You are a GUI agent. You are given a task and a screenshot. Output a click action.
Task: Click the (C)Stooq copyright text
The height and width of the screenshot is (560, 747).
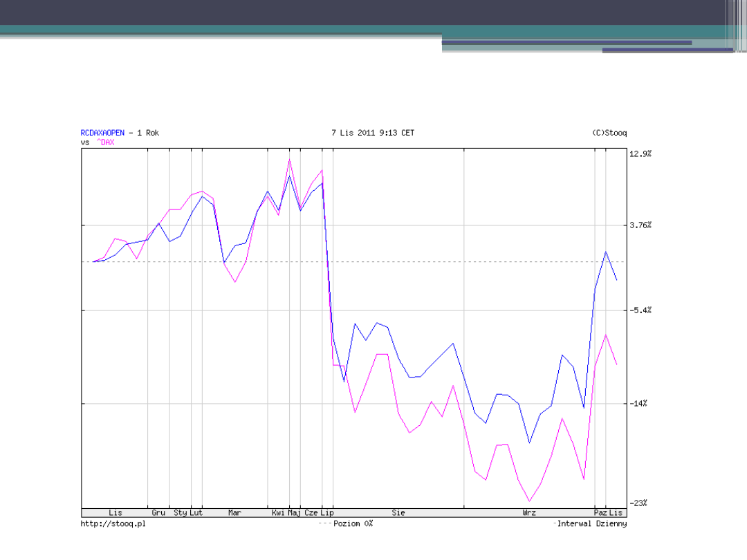609,133
